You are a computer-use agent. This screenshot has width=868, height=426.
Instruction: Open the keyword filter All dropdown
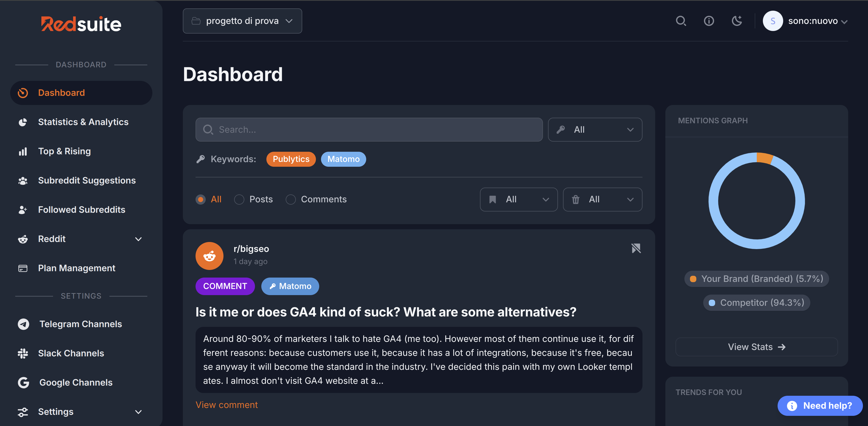595,130
